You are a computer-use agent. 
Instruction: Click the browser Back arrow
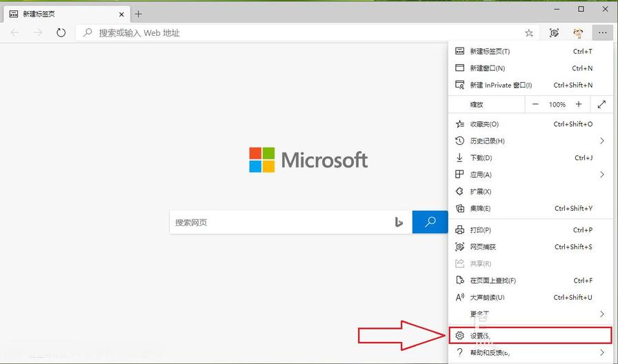pyautogui.click(x=15, y=32)
